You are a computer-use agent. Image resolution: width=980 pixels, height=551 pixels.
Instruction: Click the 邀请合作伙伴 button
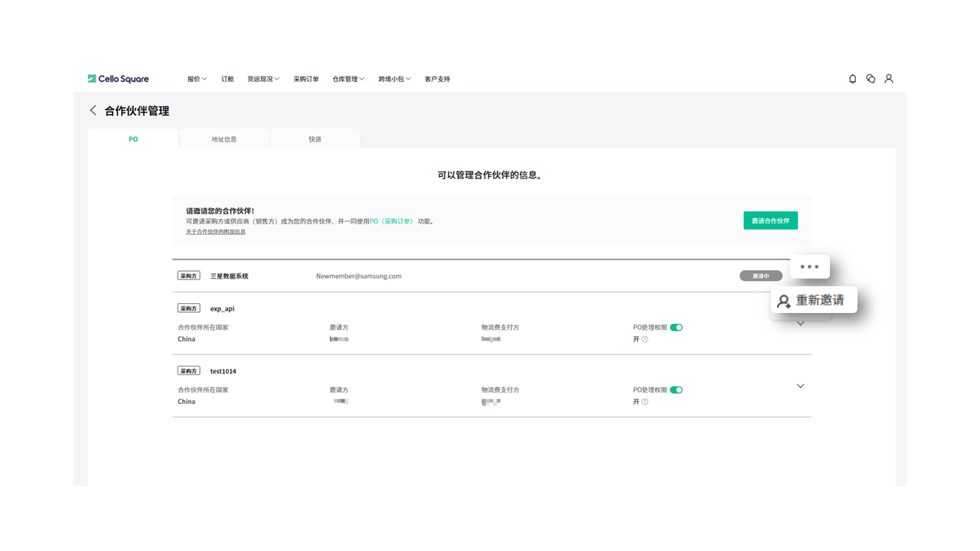770,220
